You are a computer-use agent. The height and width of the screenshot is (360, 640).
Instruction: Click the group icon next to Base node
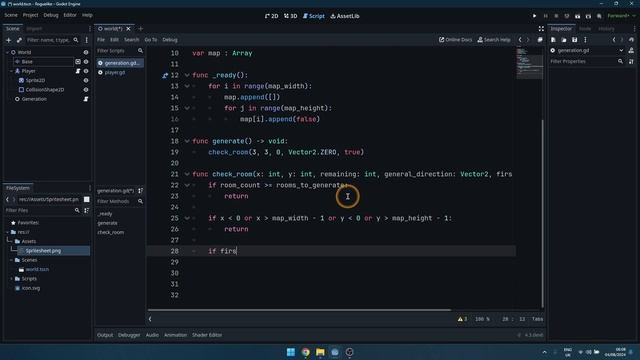tap(78, 62)
